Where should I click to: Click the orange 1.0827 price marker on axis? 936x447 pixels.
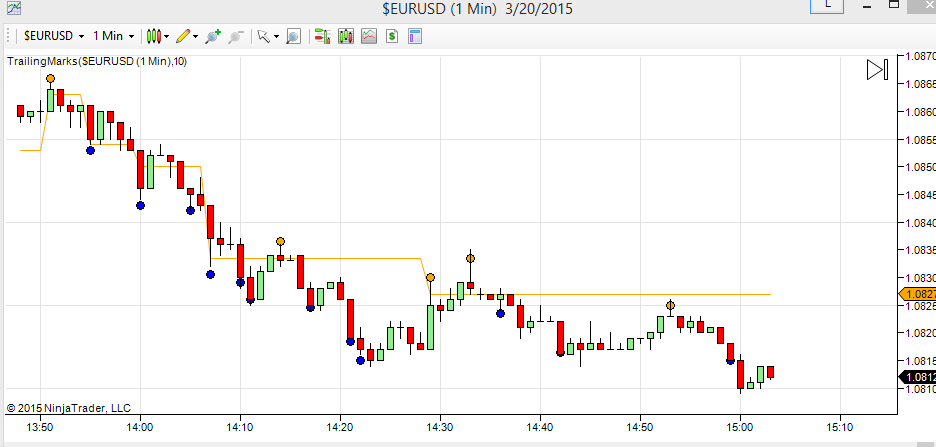[x=917, y=294]
